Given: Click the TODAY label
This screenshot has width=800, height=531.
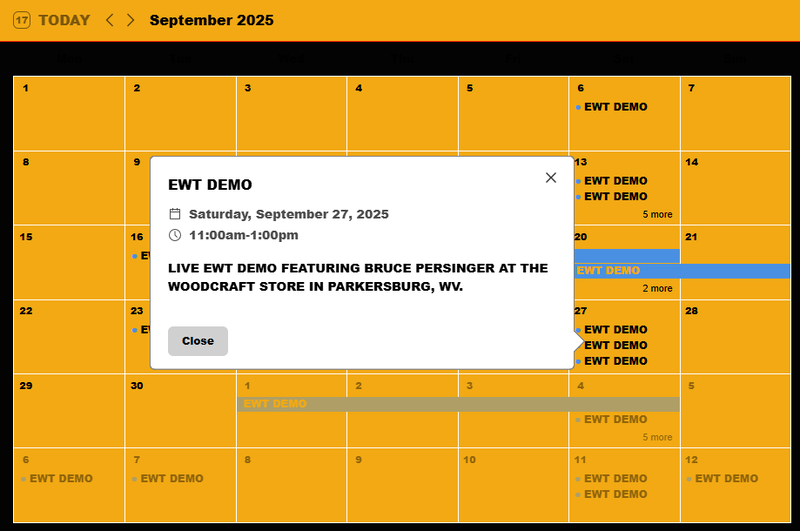Looking at the screenshot, I should click(64, 20).
